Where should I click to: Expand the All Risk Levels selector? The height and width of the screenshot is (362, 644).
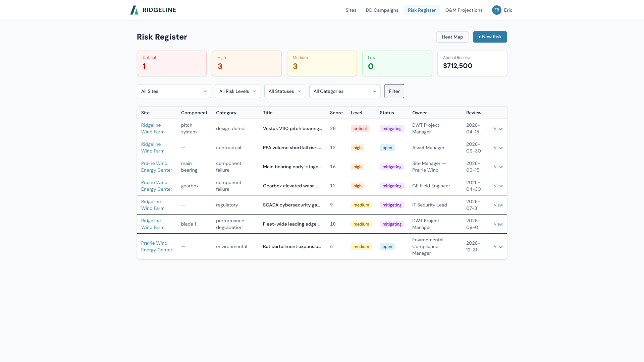[237, 91]
